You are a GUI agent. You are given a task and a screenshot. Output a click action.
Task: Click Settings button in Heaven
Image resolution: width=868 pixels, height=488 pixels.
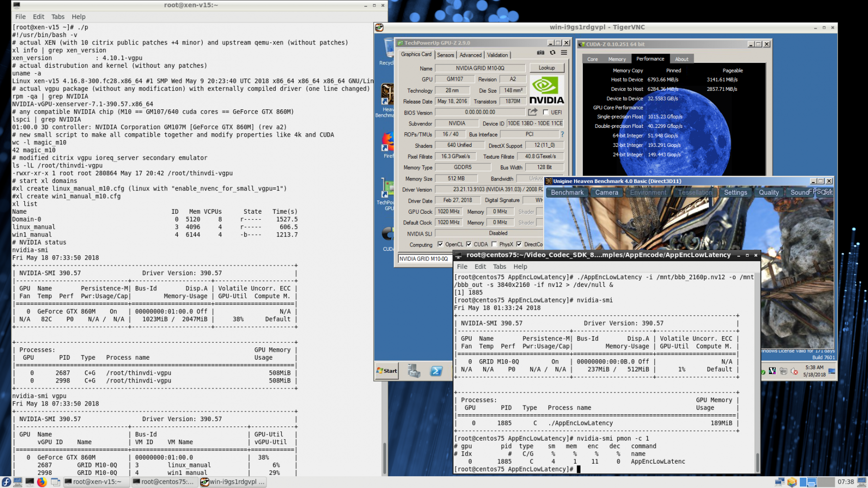(736, 192)
